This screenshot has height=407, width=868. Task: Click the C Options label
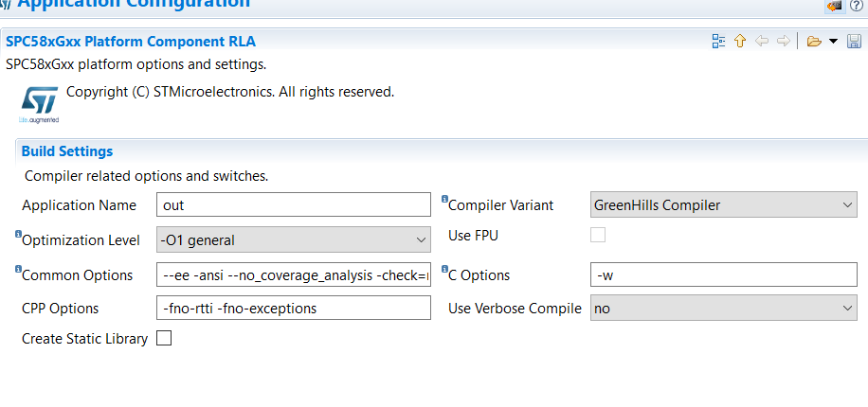(x=479, y=275)
